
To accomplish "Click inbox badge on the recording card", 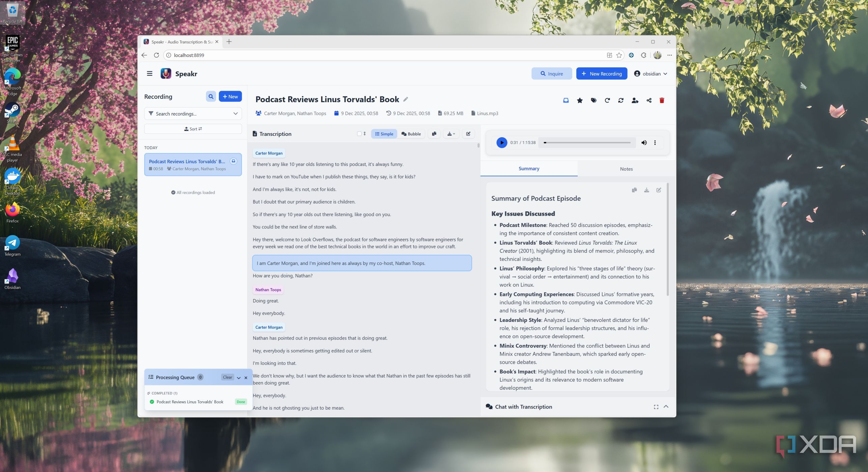I will pos(233,161).
